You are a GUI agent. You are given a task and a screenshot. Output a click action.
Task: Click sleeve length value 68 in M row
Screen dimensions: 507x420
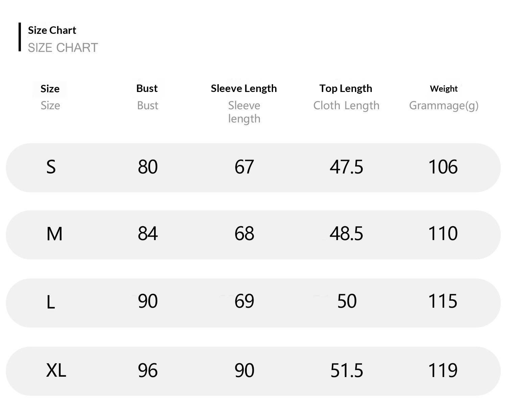click(x=244, y=234)
